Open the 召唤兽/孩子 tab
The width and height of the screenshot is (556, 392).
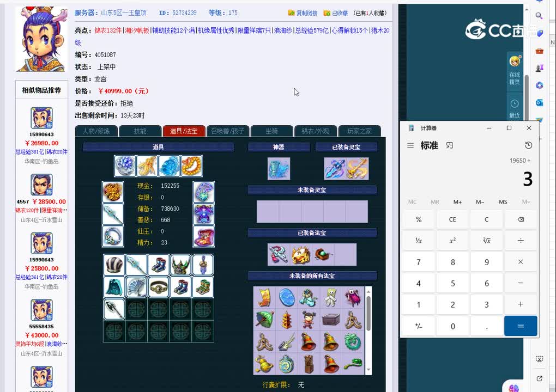click(x=228, y=131)
